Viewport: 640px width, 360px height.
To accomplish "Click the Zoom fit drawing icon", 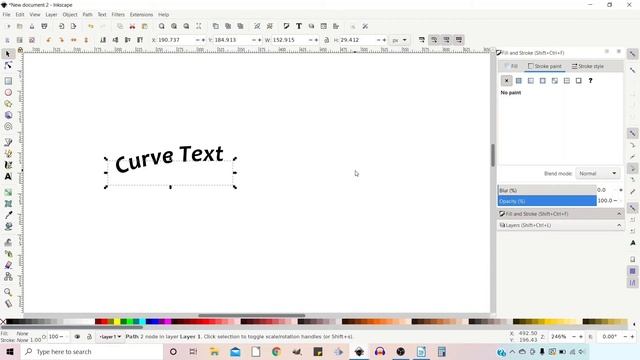I will [174, 26].
